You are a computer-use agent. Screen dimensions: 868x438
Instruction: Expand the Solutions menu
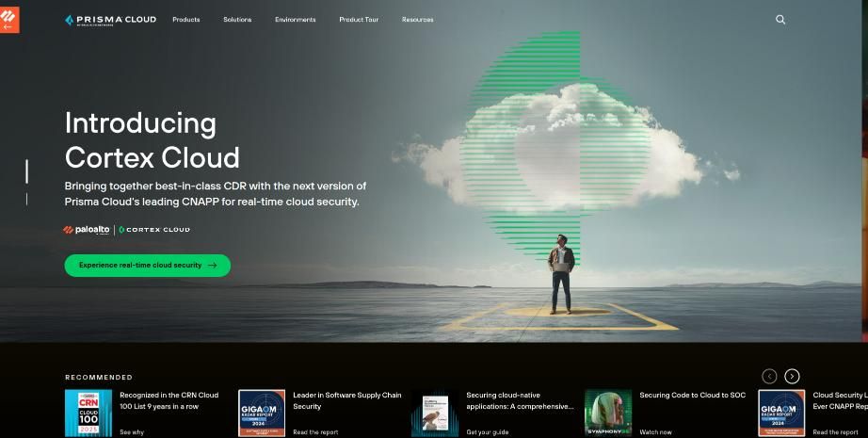[237, 20]
